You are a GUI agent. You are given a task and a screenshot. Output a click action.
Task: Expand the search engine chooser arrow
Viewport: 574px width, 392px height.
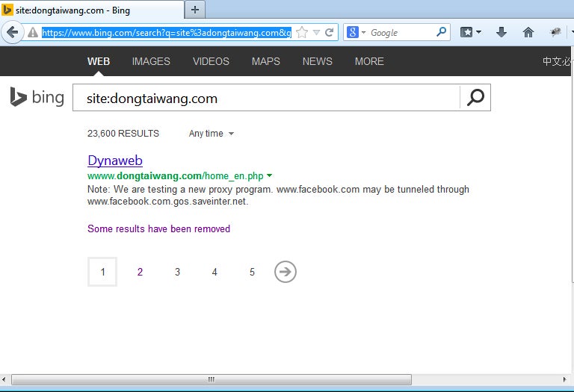tap(363, 33)
